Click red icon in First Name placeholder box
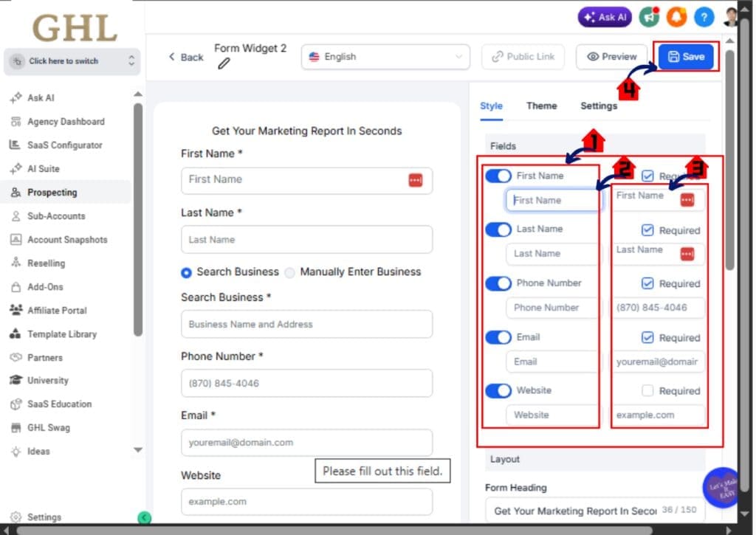This screenshot has height=535, width=756. click(x=687, y=199)
